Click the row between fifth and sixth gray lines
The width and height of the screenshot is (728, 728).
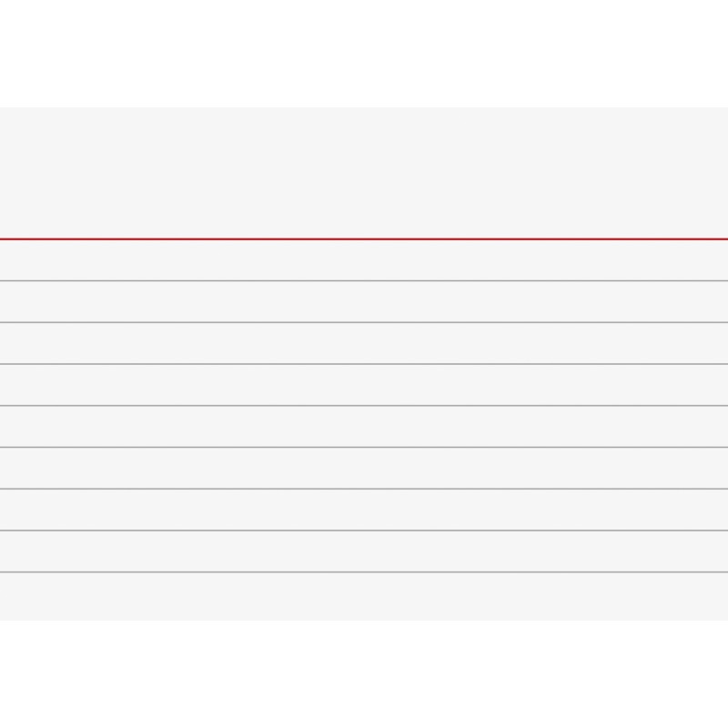(x=364, y=468)
